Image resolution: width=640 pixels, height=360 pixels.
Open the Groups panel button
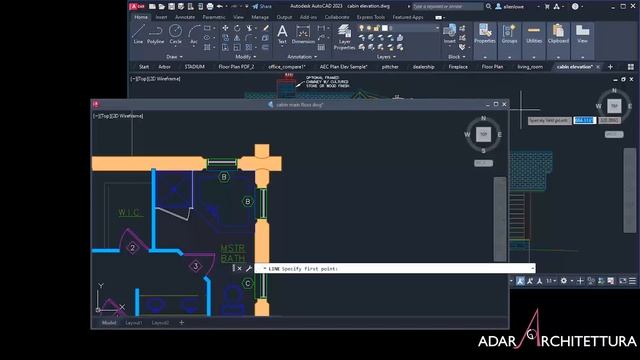point(509,41)
